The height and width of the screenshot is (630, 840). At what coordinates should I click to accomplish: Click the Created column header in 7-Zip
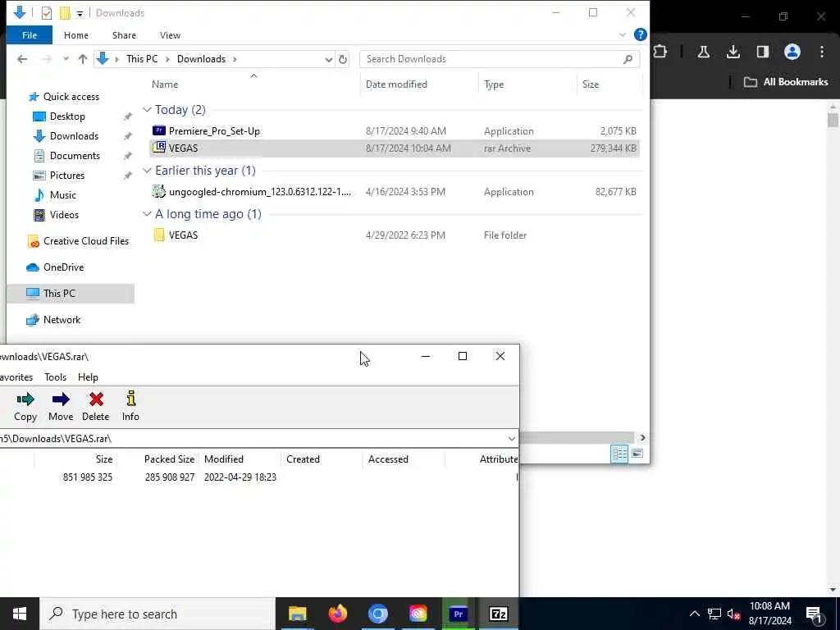click(x=303, y=459)
